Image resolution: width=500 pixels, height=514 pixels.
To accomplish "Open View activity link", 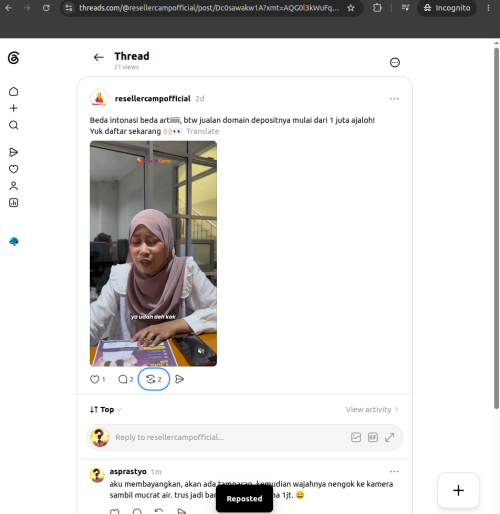I will coord(372,410).
